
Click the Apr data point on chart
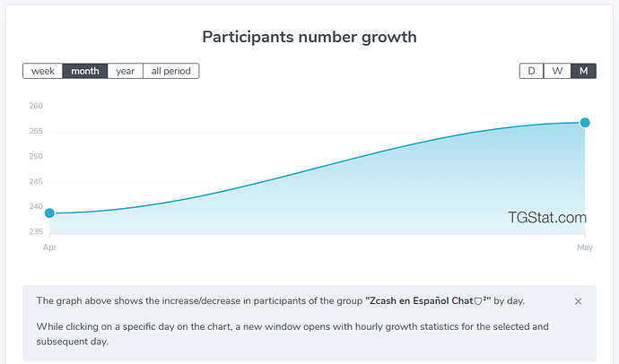click(49, 213)
